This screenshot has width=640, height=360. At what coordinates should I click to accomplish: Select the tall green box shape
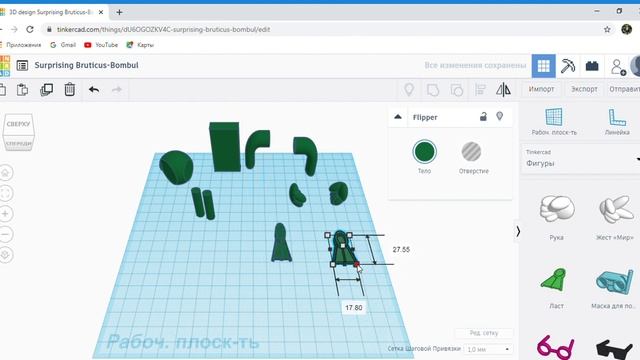(224, 147)
